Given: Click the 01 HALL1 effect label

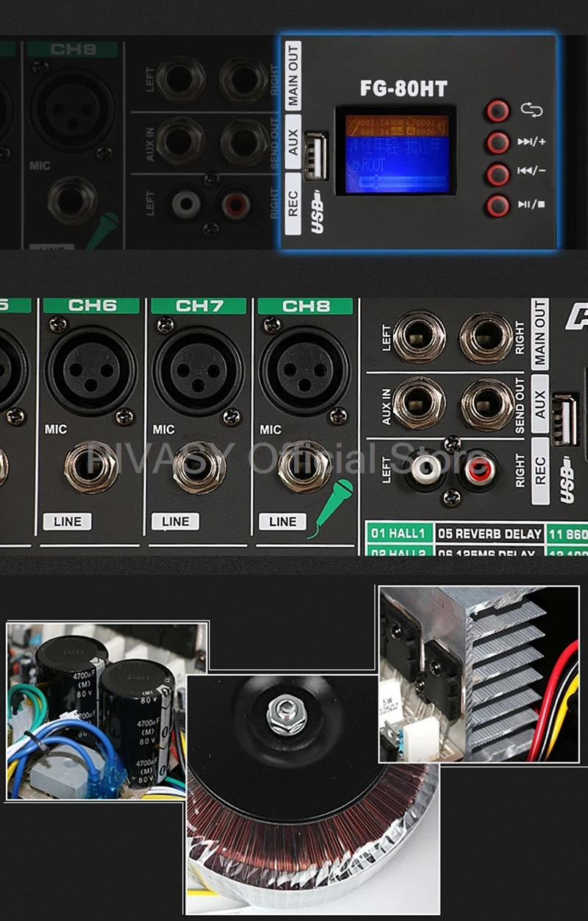Looking at the screenshot, I should click(398, 534).
